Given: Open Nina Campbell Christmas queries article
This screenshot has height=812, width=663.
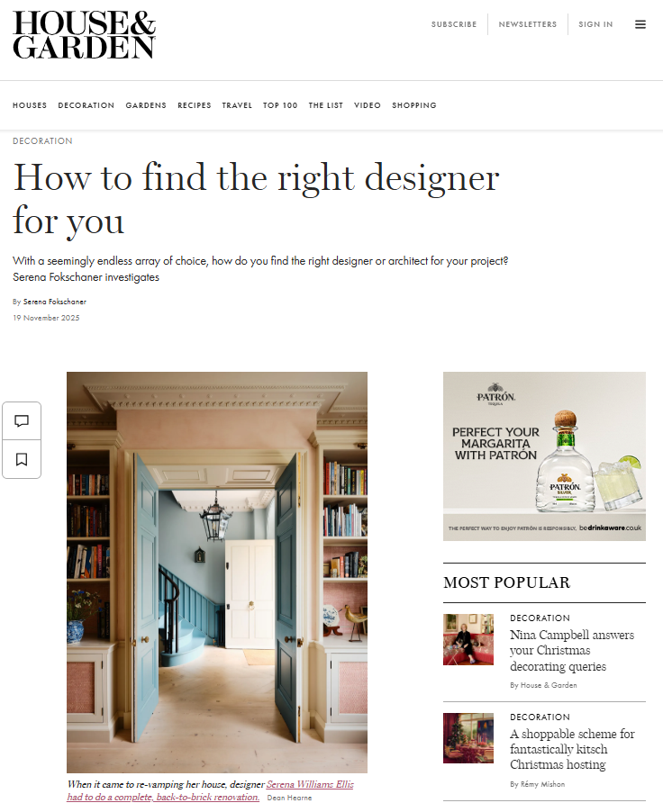Looking at the screenshot, I should click(572, 651).
